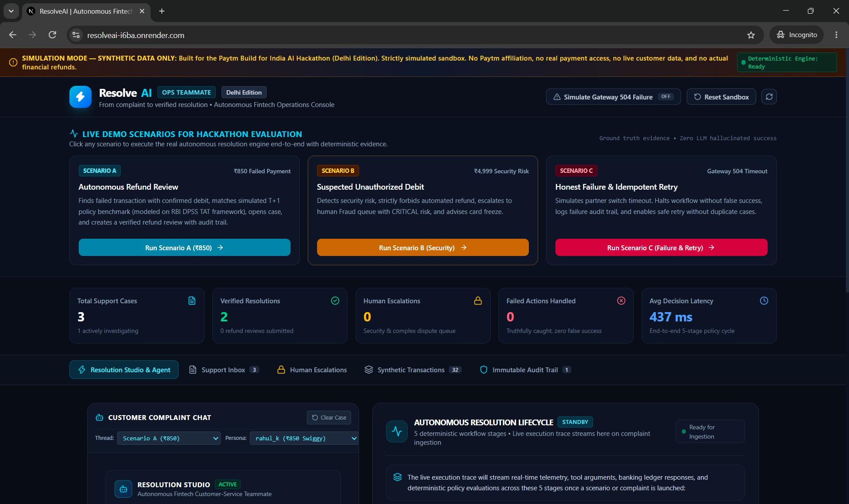The width and height of the screenshot is (849, 504).
Task: Open the Support Inbox tab
Action: pyautogui.click(x=224, y=370)
